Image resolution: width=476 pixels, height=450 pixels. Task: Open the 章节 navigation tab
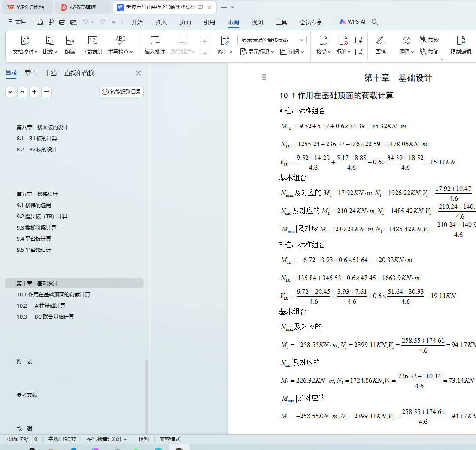(x=30, y=73)
